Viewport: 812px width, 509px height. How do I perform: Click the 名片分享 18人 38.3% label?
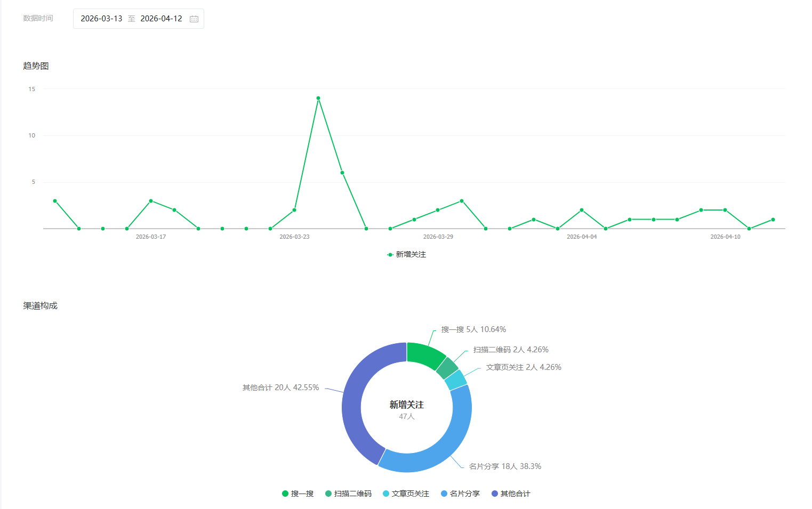click(505, 466)
